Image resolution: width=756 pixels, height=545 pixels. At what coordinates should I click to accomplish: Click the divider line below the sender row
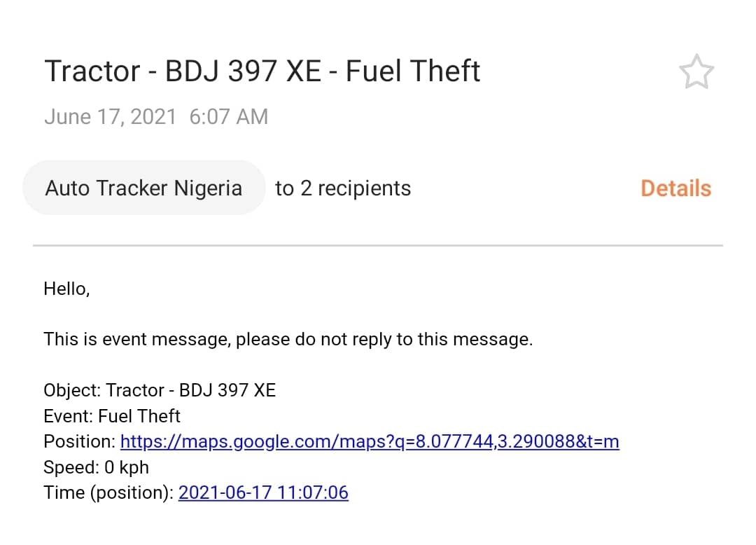[x=378, y=246]
